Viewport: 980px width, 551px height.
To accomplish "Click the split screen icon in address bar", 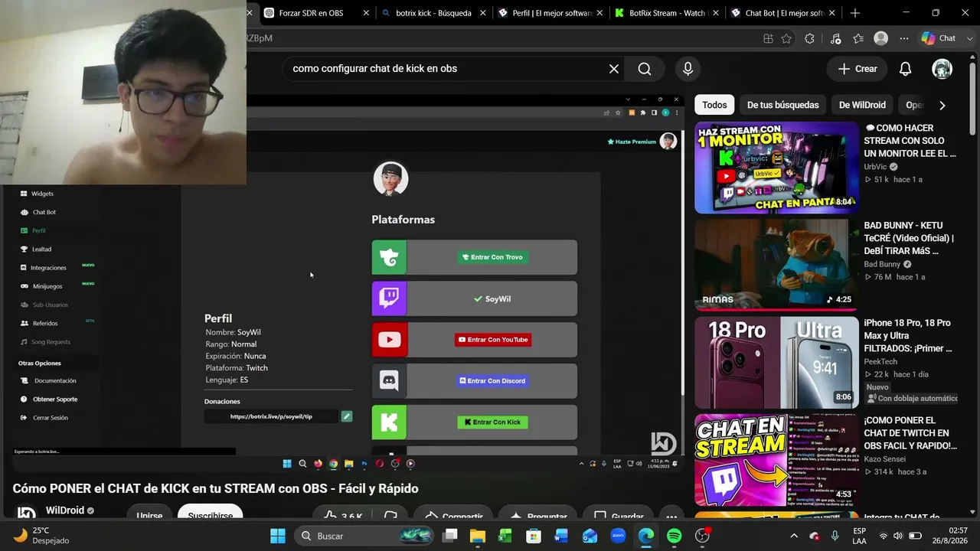I will click(x=768, y=38).
